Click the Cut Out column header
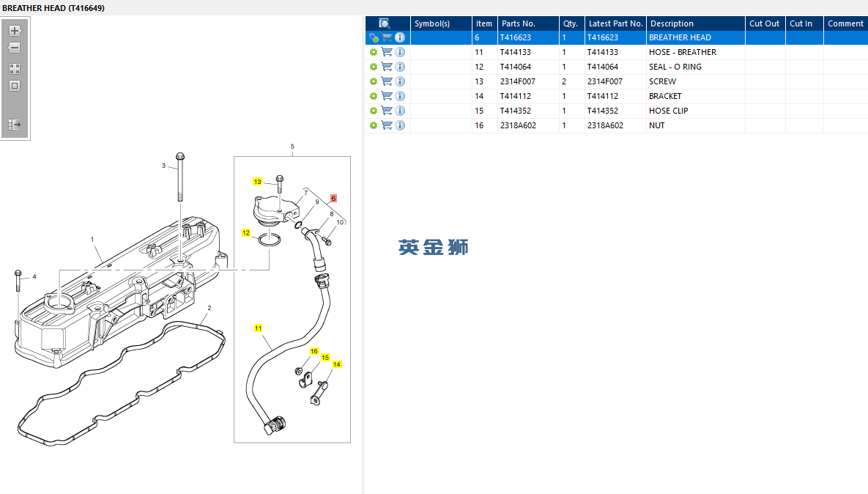The width and height of the screenshot is (868, 494). pos(765,23)
